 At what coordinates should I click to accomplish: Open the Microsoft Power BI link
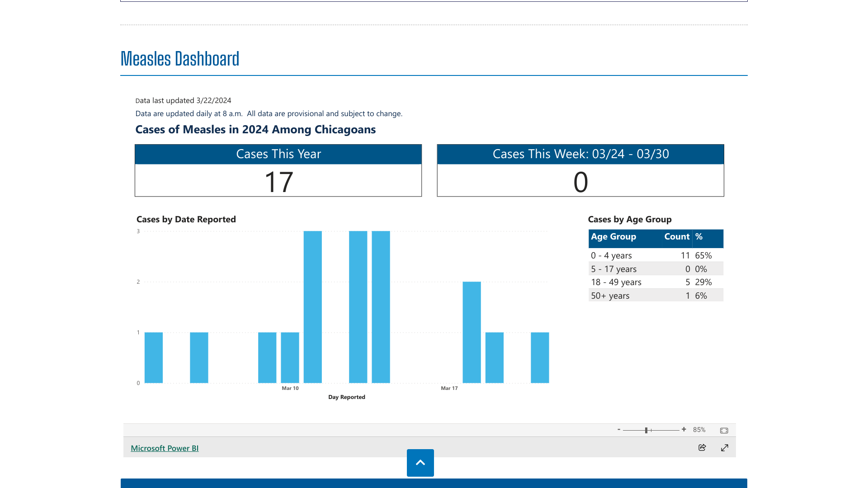coord(165,448)
